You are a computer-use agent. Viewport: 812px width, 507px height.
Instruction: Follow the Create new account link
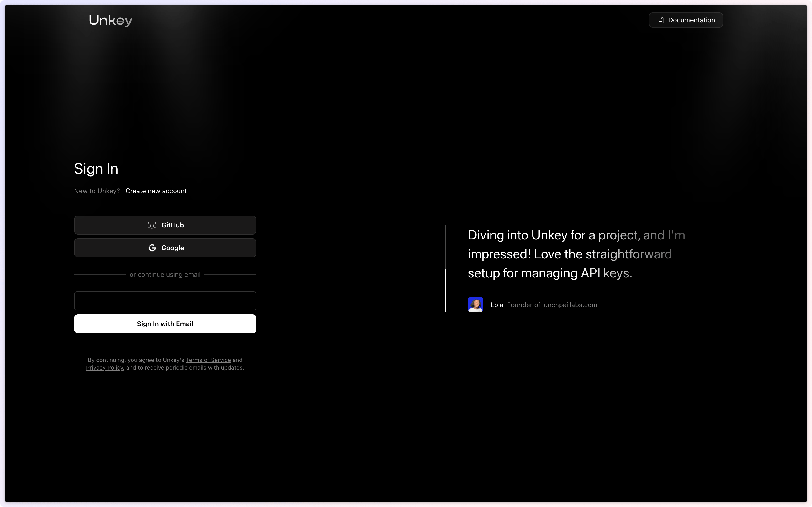[x=156, y=191]
